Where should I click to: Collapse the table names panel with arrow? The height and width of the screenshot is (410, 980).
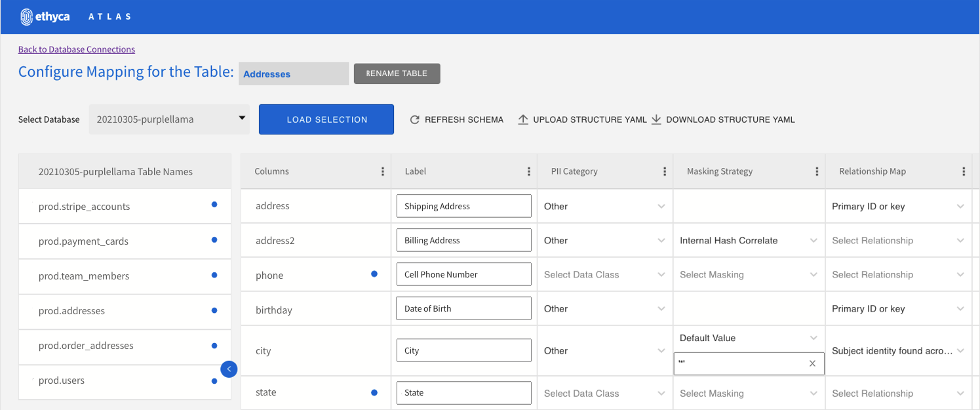click(229, 369)
